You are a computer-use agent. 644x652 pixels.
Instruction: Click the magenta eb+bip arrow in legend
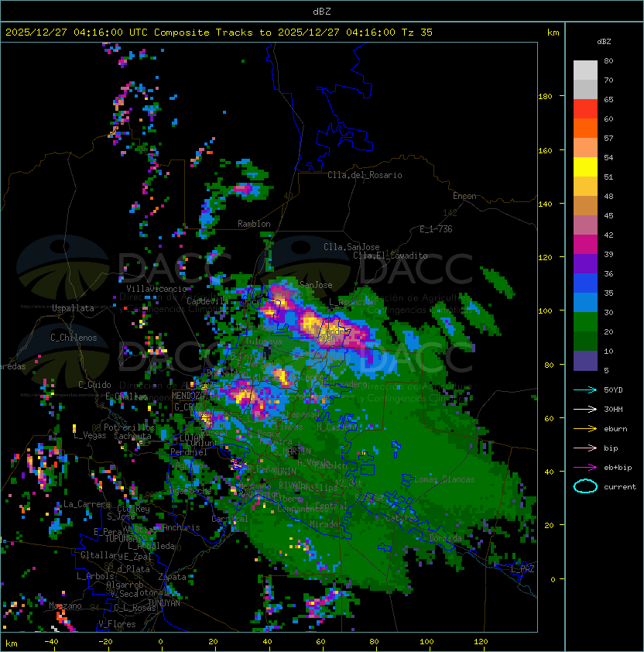(x=585, y=468)
